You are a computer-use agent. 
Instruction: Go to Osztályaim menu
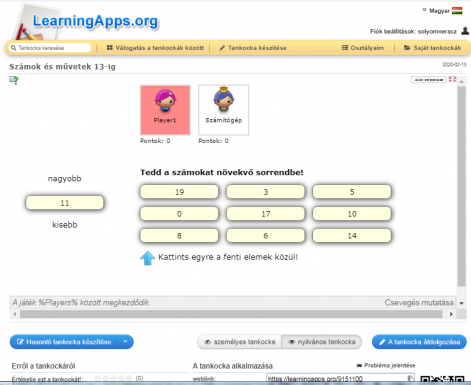(x=363, y=48)
